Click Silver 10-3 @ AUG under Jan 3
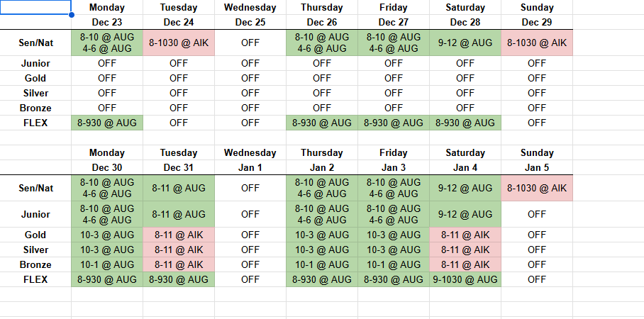The image size is (644, 319). [394, 250]
